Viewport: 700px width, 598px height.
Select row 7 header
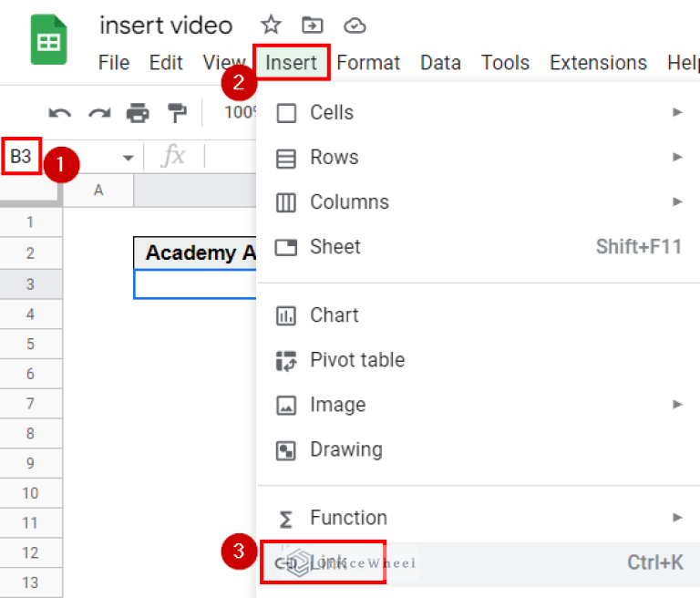click(30, 404)
